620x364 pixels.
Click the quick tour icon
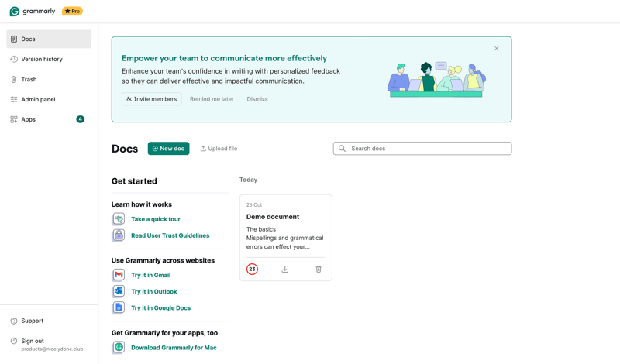pos(119,219)
